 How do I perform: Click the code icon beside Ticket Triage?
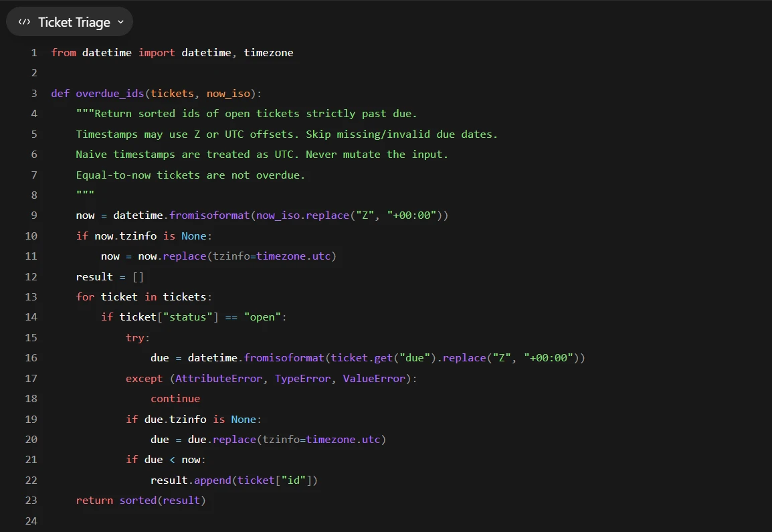click(24, 22)
